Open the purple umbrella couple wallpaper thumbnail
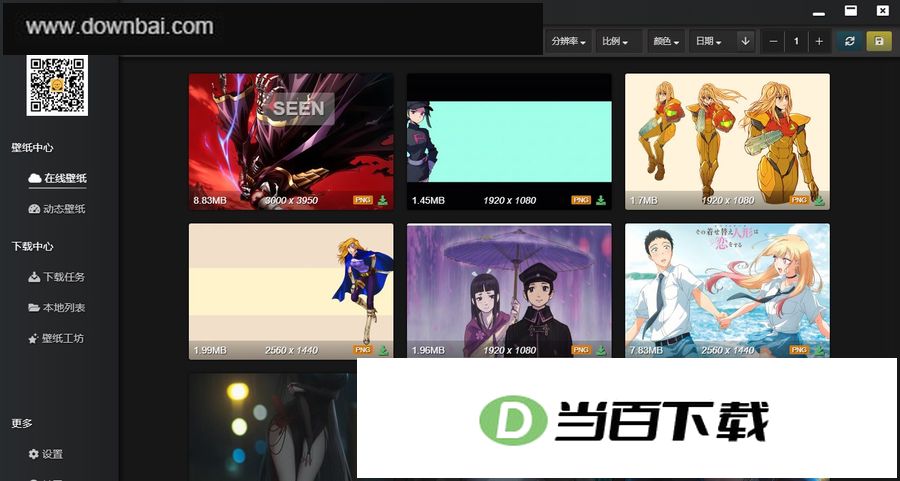This screenshot has width=900, height=481. coord(509,291)
